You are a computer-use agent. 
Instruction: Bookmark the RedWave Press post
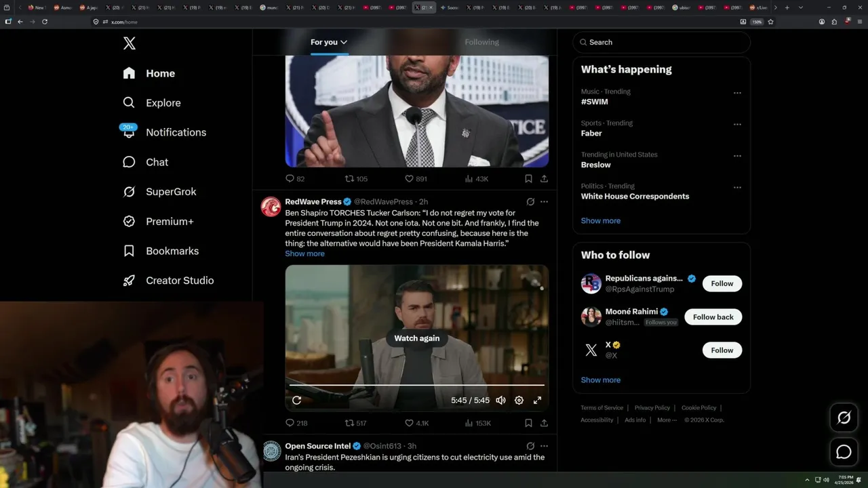click(528, 423)
